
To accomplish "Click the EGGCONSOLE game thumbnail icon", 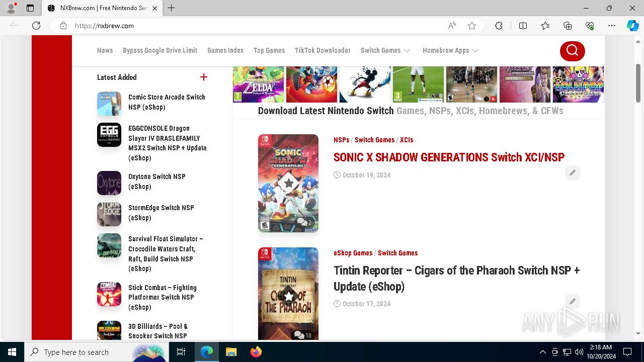I will 109,135.
